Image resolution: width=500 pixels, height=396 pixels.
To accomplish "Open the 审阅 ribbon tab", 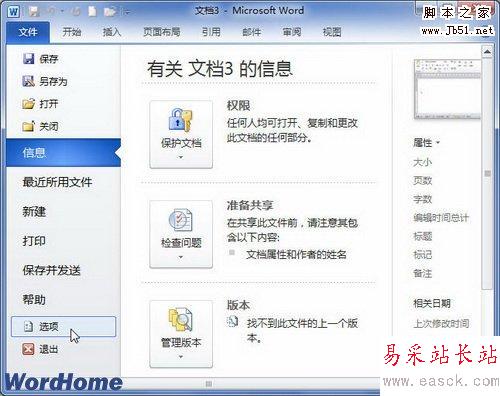I will click(x=292, y=32).
